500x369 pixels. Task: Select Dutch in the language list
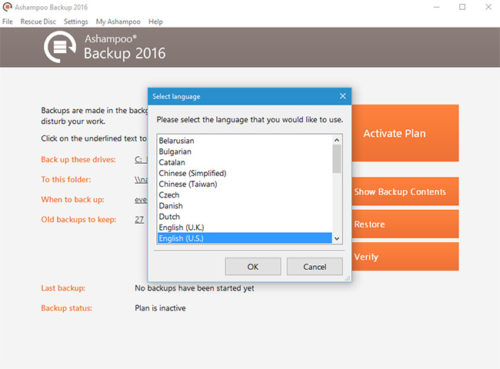click(x=245, y=217)
